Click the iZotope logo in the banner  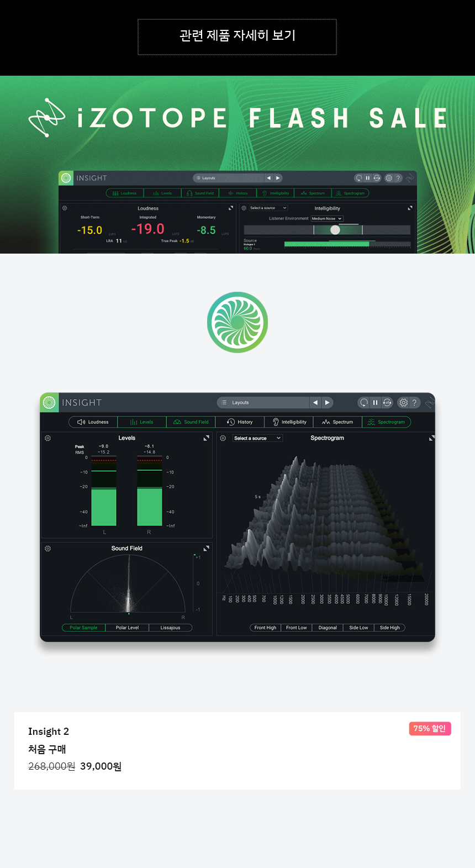pyautogui.click(x=47, y=118)
